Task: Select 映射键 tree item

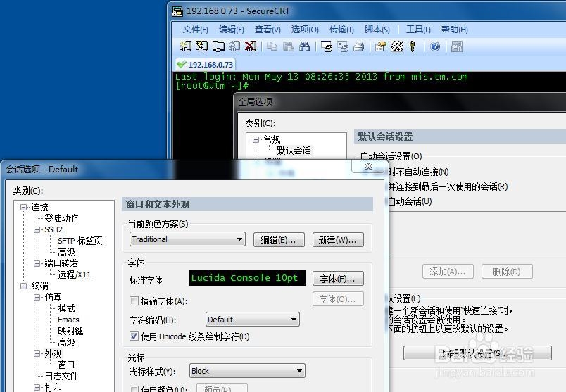Action: pyautogui.click(x=70, y=331)
